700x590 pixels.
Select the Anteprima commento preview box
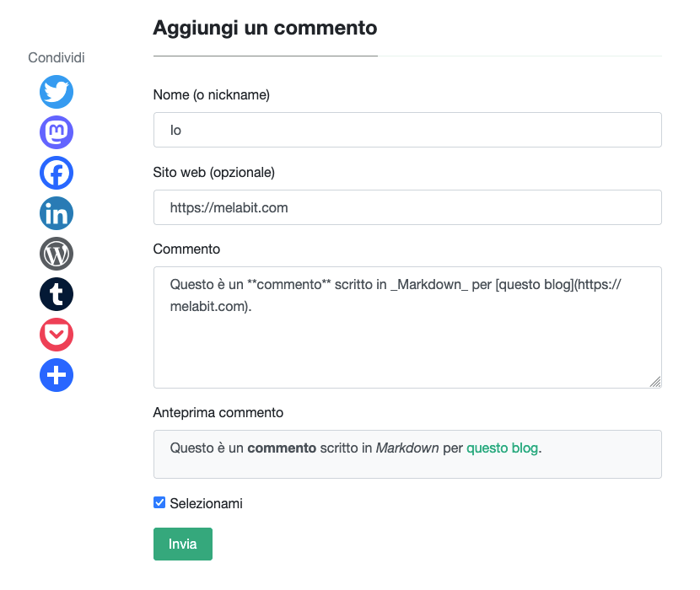point(407,453)
